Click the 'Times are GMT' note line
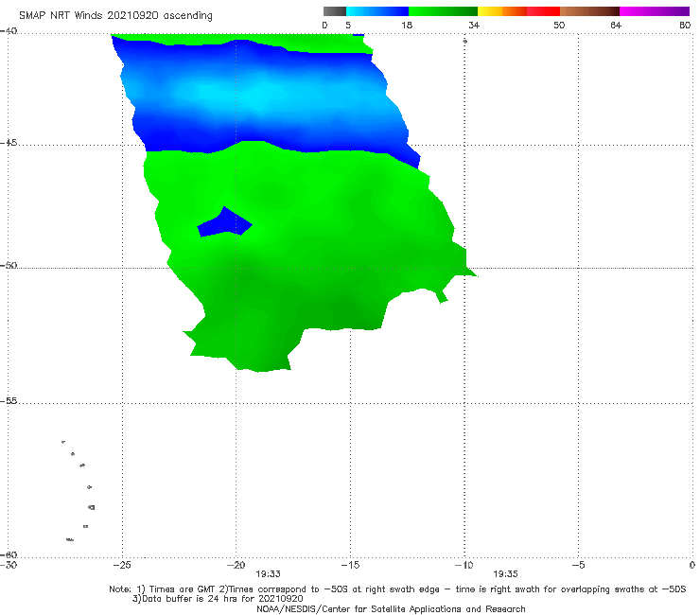Screen dimensions: 700x615 pyautogui.click(x=397, y=589)
